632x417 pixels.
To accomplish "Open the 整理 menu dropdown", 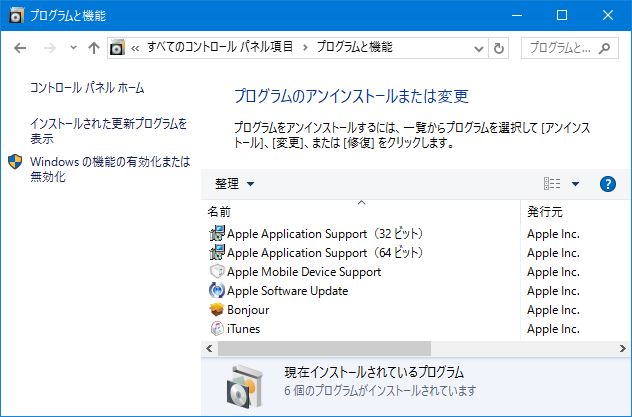I will (235, 184).
